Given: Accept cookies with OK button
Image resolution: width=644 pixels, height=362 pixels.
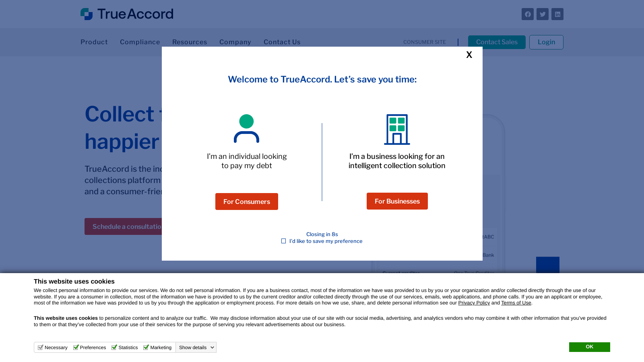Looking at the screenshot, I should tap(590, 347).
